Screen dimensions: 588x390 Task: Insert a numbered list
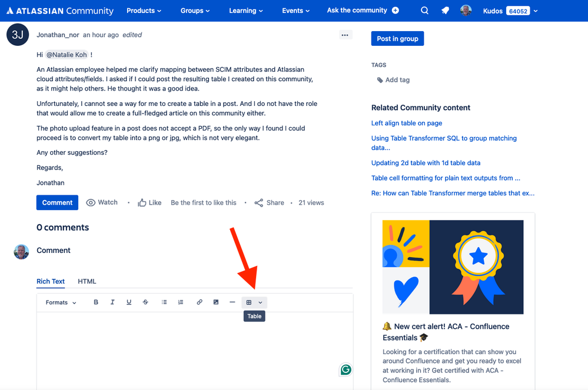[181, 302]
